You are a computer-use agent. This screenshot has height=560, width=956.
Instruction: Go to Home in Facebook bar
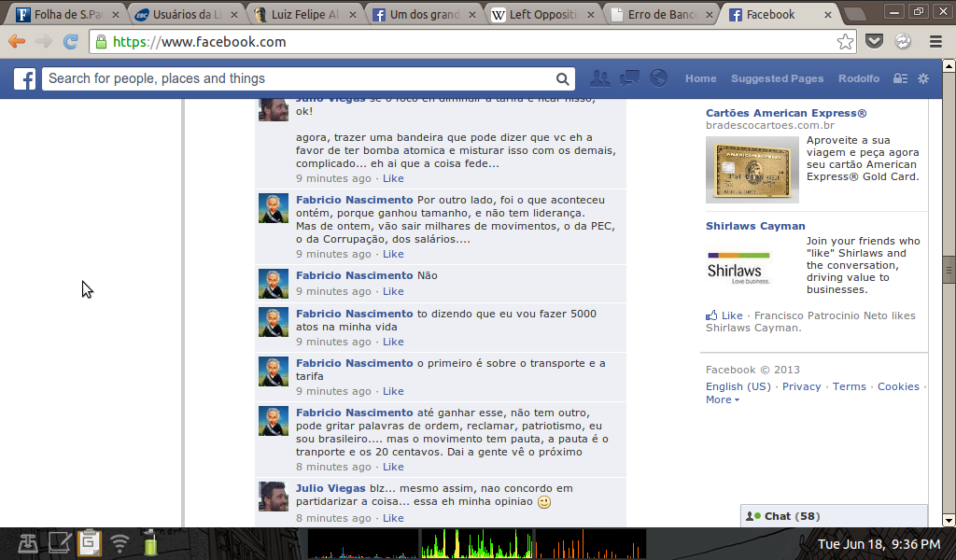pos(700,78)
